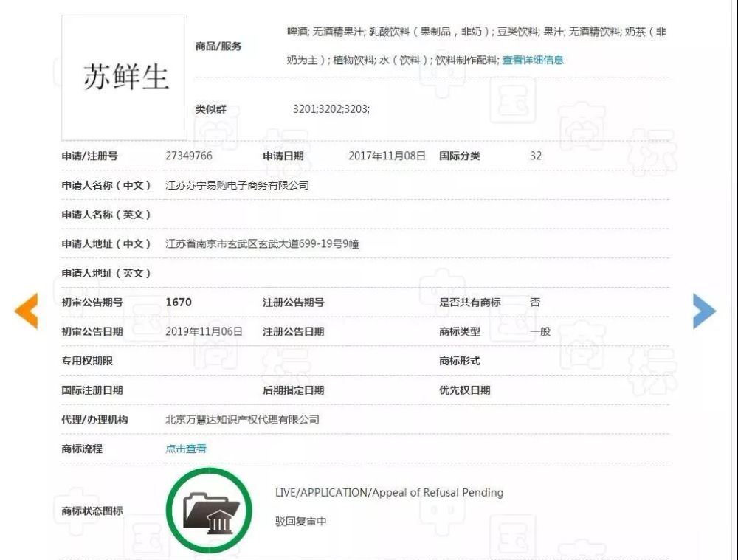Click 点击查看 to view trademark process
738x560 pixels.
[x=185, y=449]
